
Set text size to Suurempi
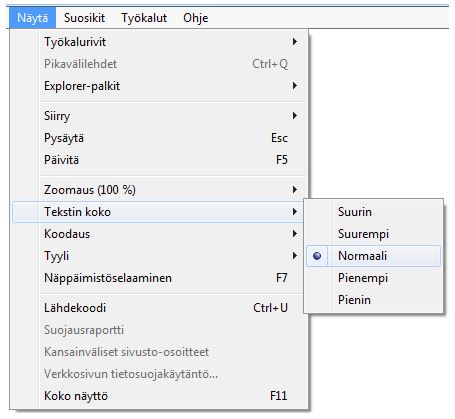tap(374, 234)
